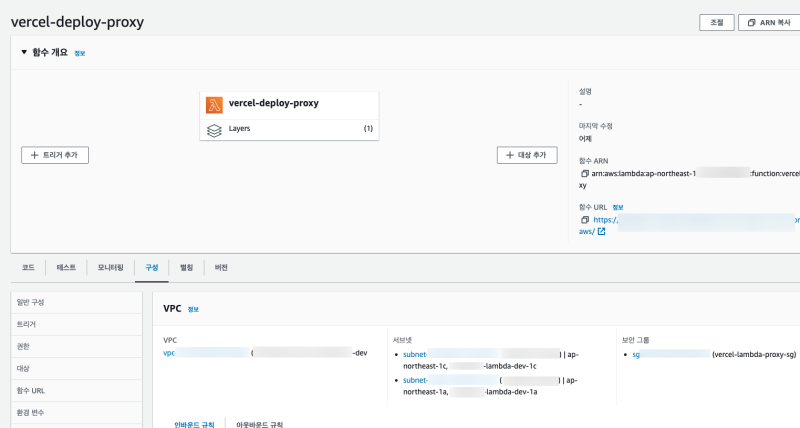Viewport: 800px width, 428px height.
Task: Click the 마지막 수정 value 어제
Action: [x=585, y=139]
